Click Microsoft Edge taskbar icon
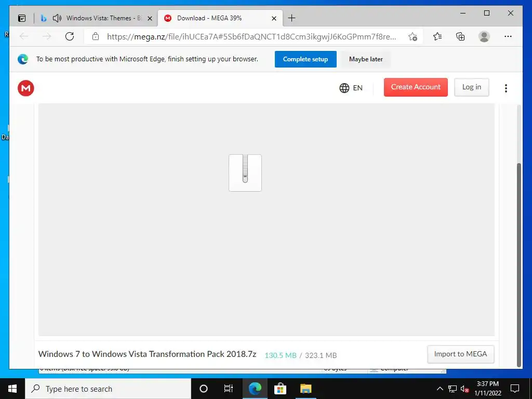Screen dimensions: 532x399 (255, 389)
